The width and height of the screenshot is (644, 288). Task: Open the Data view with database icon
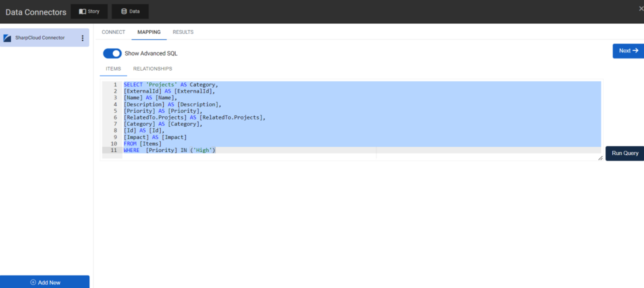(x=130, y=12)
